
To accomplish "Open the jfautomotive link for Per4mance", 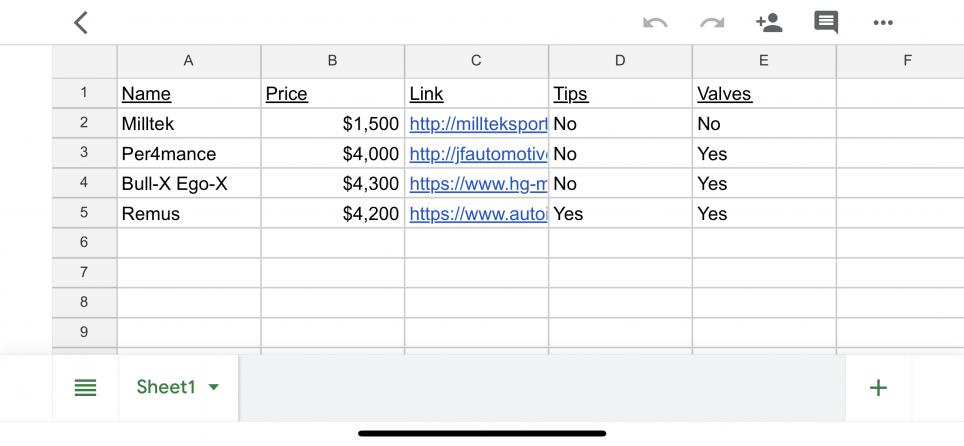I will point(478,154).
